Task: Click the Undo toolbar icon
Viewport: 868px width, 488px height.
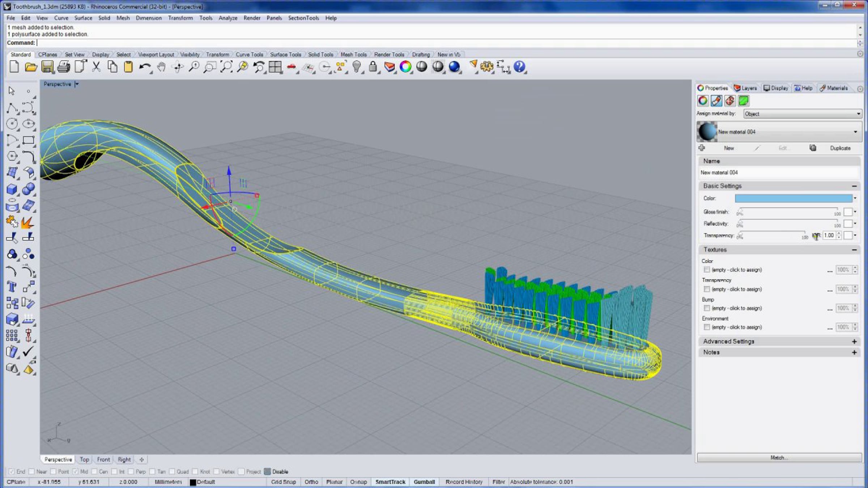Action: coord(145,67)
